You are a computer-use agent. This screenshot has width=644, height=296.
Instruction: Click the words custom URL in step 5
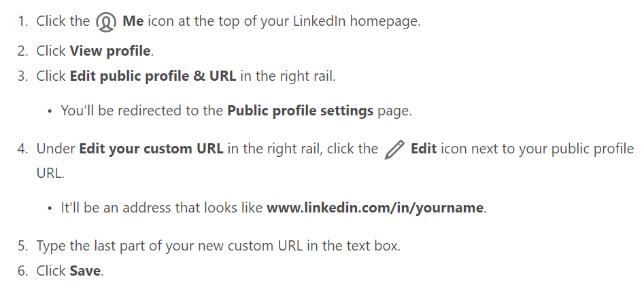tap(265, 246)
